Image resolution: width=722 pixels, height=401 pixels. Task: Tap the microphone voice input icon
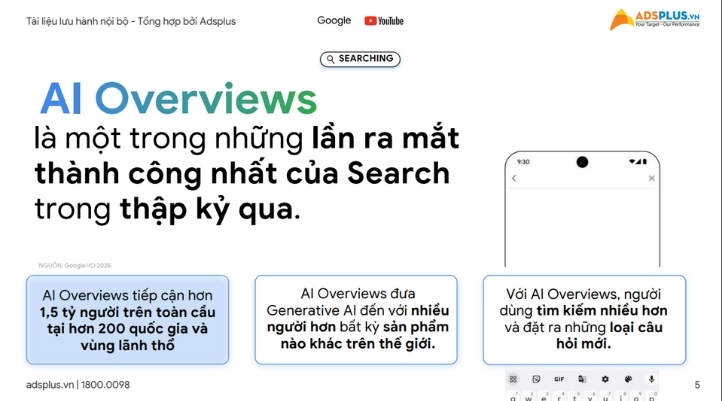point(651,379)
